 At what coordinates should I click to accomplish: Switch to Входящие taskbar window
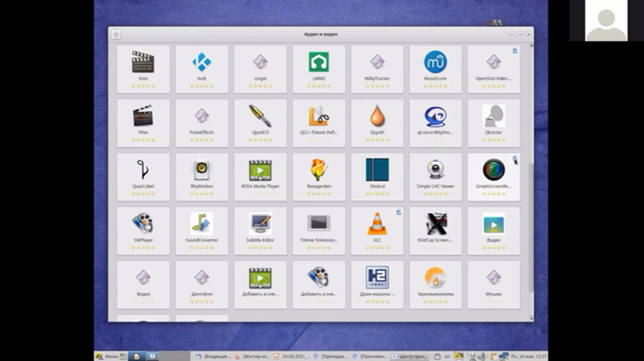point(214,356)
